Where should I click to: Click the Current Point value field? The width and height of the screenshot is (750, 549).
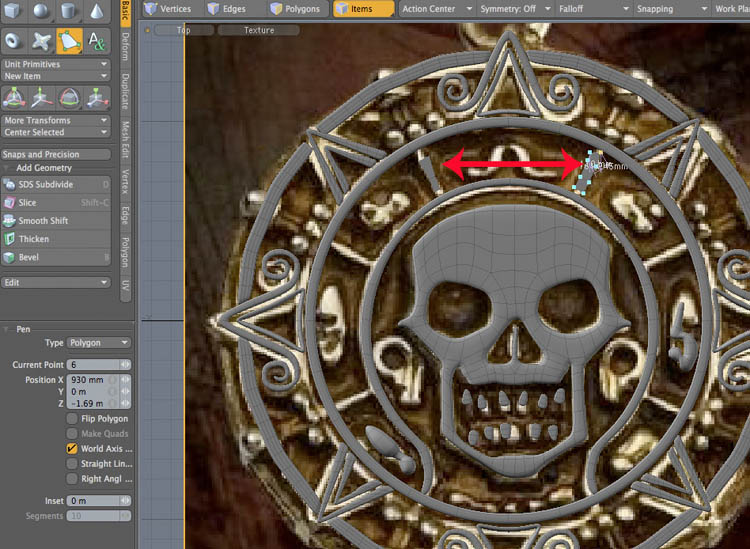pyautogui.click(x=93, y=365)
